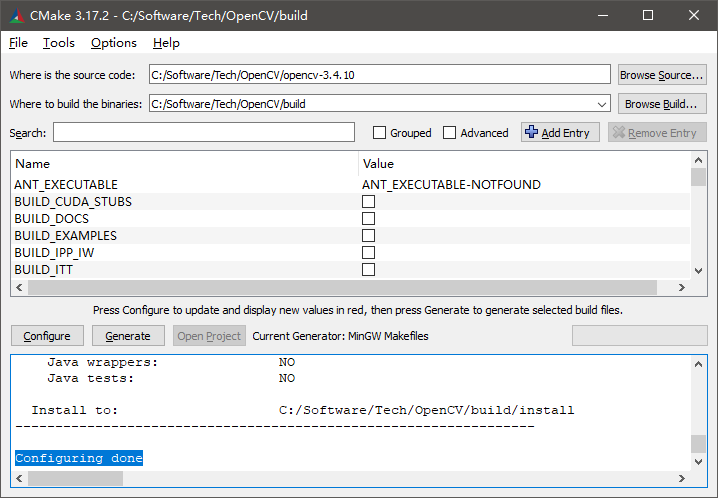
Task: Close the CMake window
Action: pyautogui.click(x=694, y=15)
